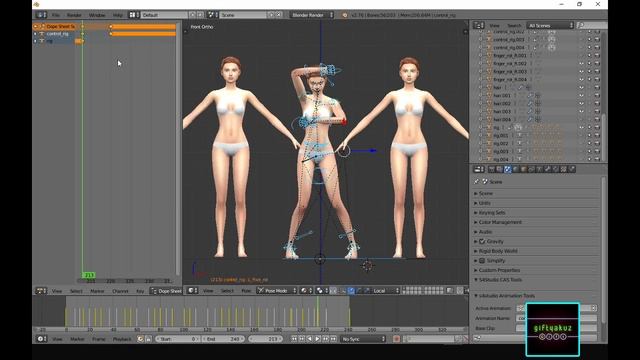Toggle visibility eye of finger_nik_R.002
The image size is (640, 360).
581,64
